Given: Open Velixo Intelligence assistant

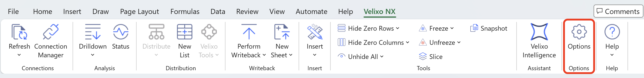Looking at the screenshot, I should pos(539,32).
